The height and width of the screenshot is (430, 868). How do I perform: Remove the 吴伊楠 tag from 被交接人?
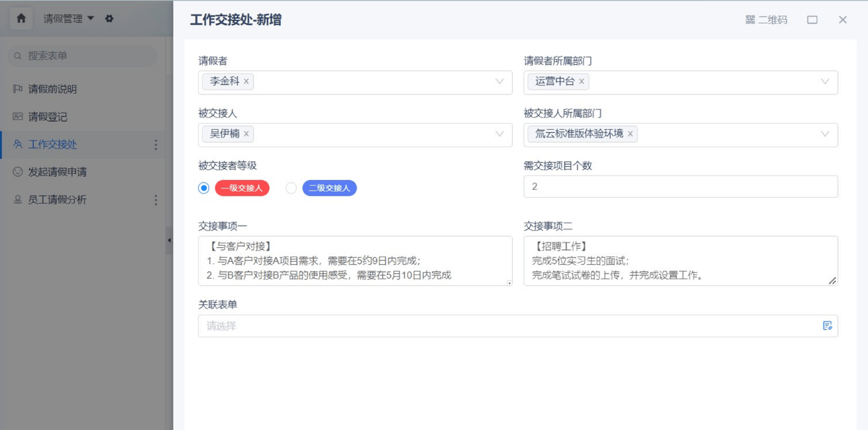[246, 134]
